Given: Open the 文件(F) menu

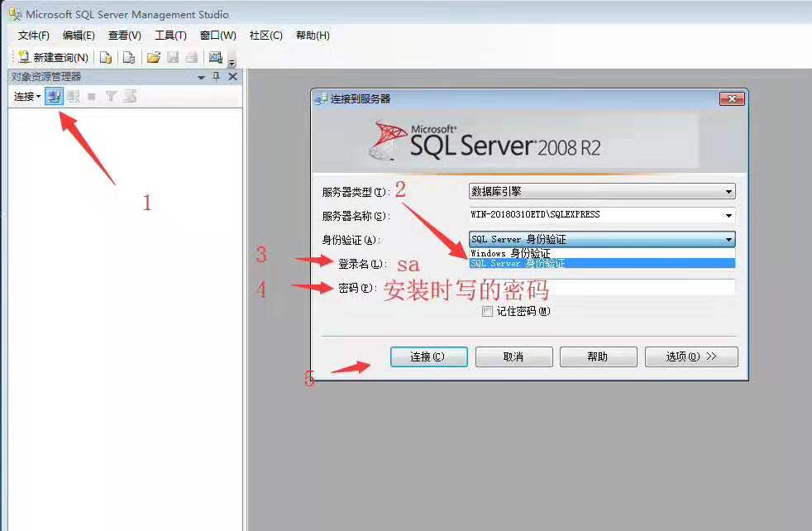Looking at the screenshot, I should pos(34,36).
